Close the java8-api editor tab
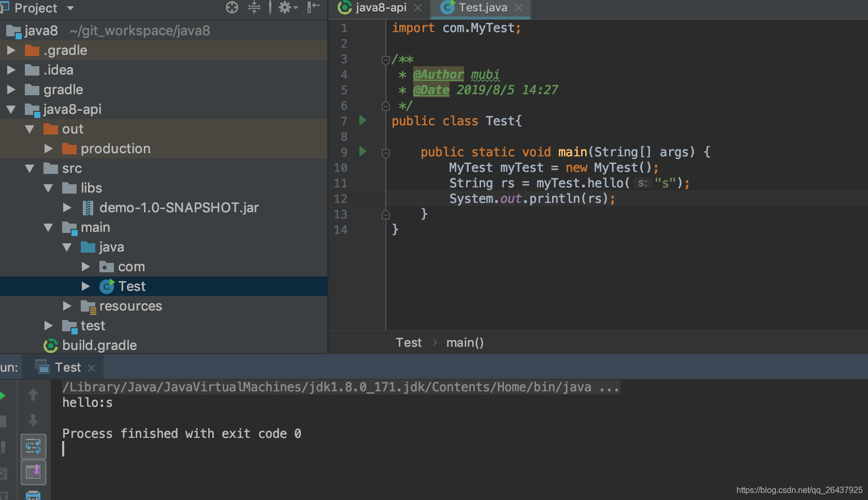 418,8
